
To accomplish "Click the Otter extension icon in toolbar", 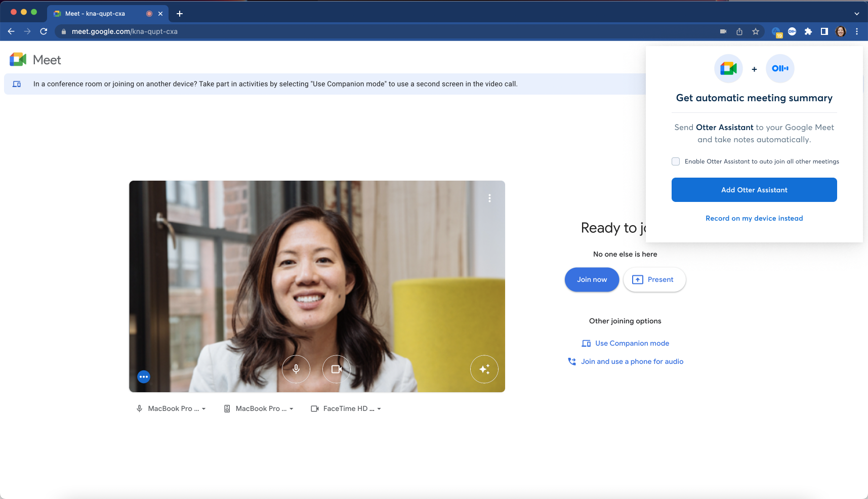I will (x=792, y=31).
